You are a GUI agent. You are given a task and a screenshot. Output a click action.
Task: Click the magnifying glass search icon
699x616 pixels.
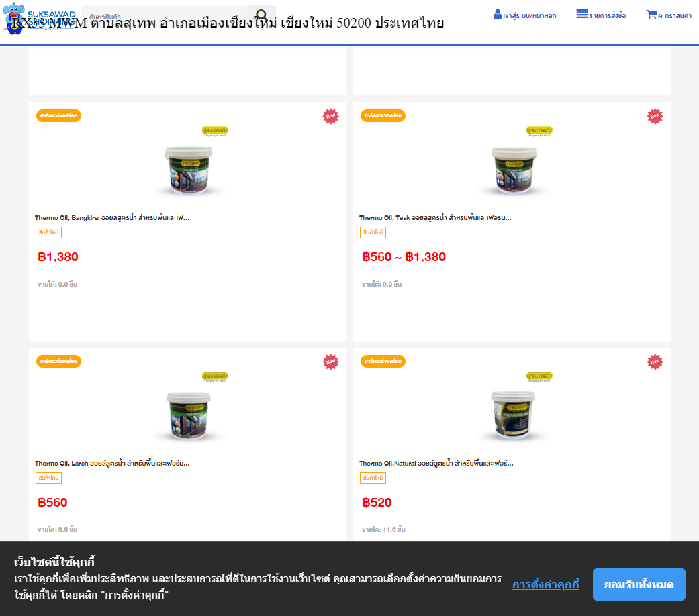[x=262, y=17]
